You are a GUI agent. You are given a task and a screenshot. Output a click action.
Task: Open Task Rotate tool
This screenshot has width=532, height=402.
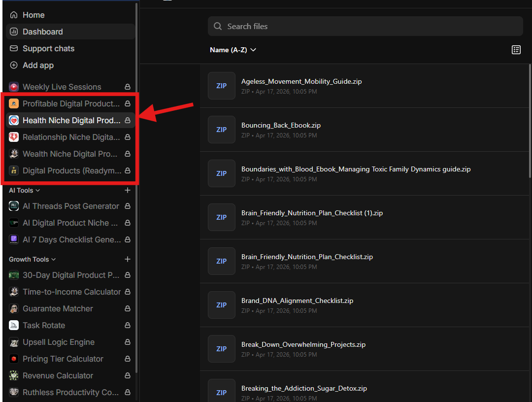[x=70, y=325]
